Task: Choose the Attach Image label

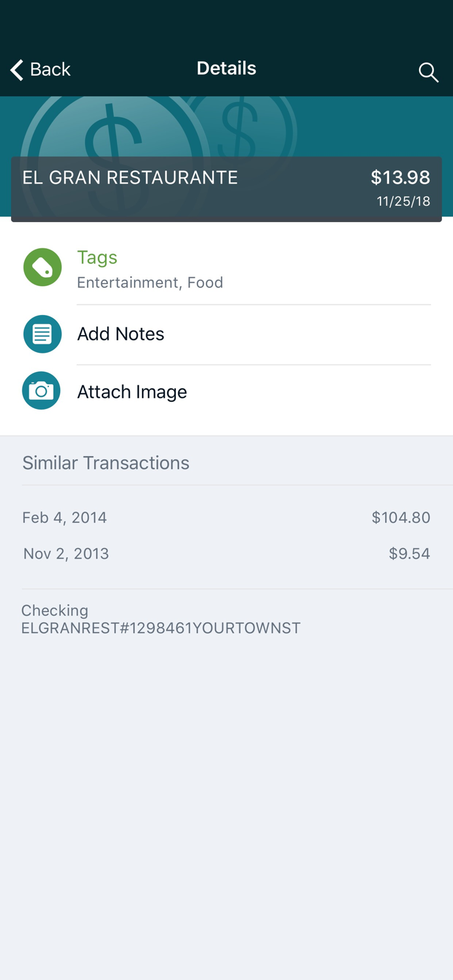Action: (x=132, y=392)
